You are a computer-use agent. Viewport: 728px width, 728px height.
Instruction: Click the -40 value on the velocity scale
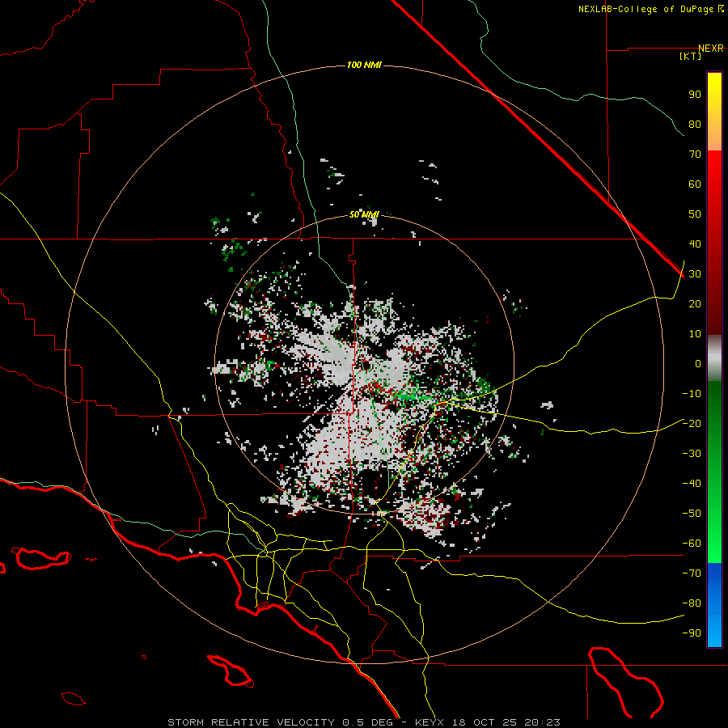tap(692, 484)
